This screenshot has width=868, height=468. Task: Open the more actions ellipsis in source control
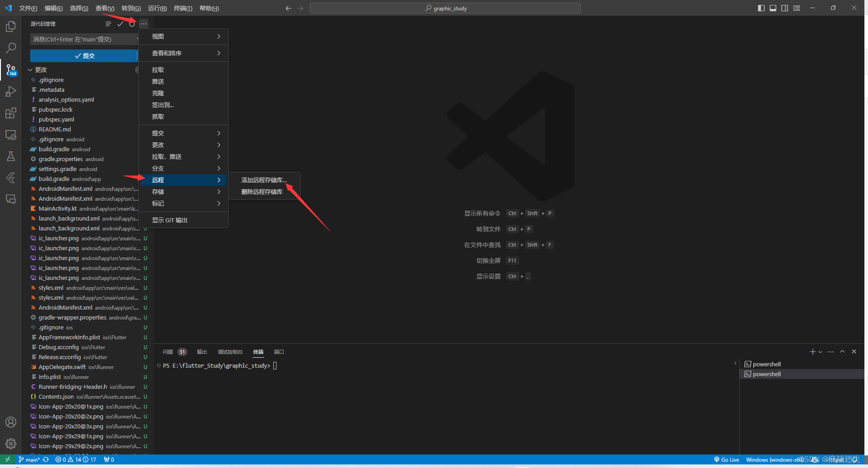pyautogui.click(x=144, y=24)
